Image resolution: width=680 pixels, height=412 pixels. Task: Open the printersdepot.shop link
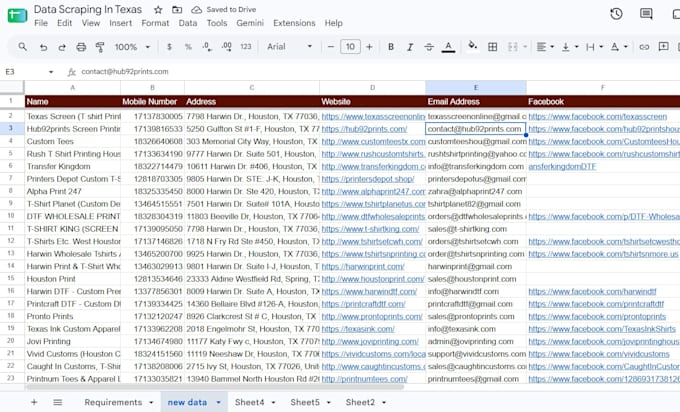click(x=368, y=179)
